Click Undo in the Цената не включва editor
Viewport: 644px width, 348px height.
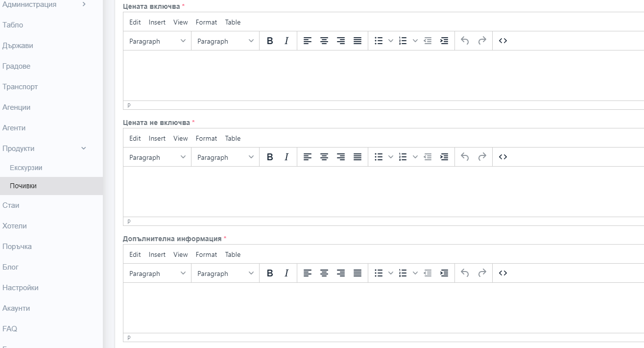click(465, 157)
